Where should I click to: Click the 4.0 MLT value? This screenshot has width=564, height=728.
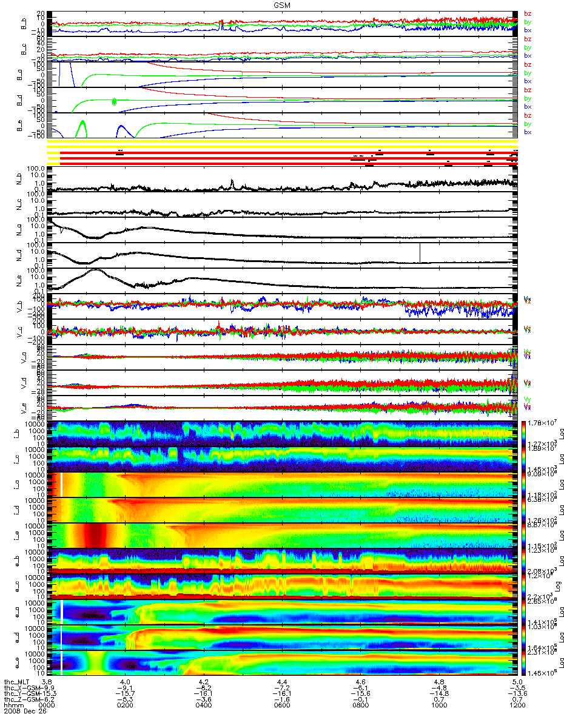(x=125, y=682)
